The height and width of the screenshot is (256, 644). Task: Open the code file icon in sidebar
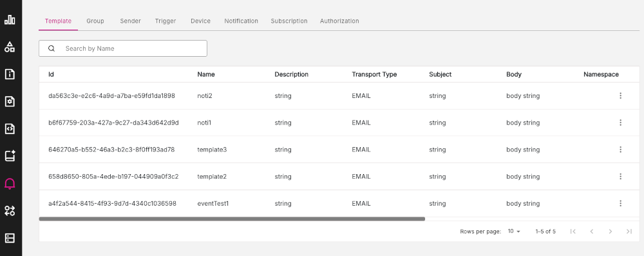click(10, 129)
